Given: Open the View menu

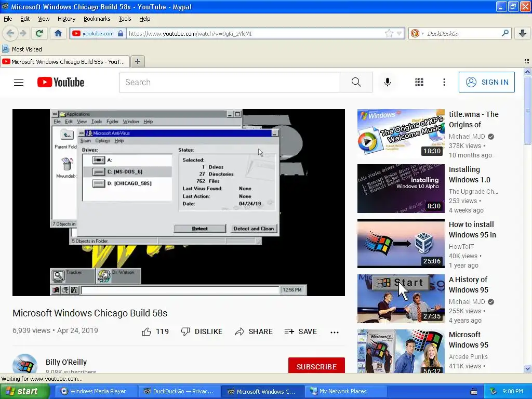Looking at the screenshot, I should click(44, 19).
